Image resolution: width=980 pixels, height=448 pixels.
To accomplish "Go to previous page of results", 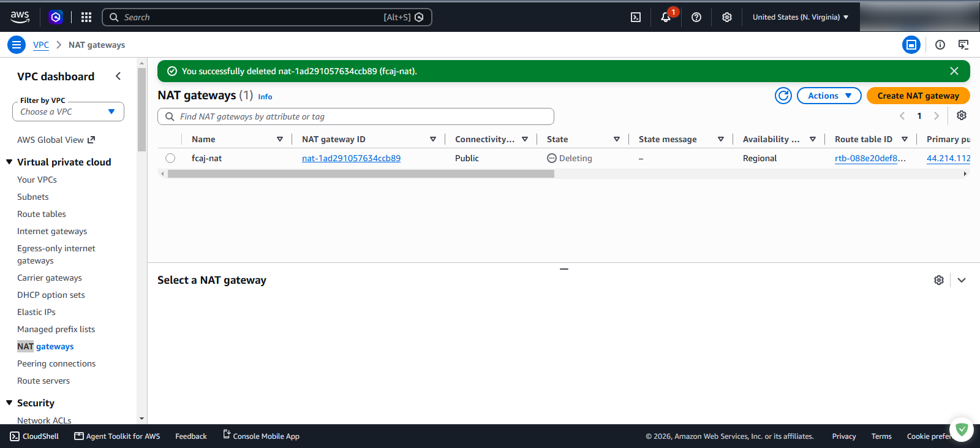I will (902, 116).
